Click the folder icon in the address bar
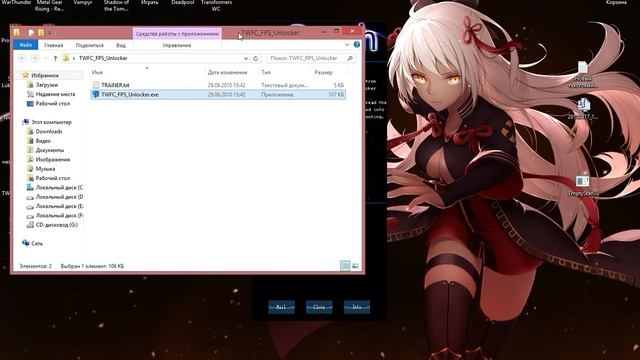 coord(66,58)
